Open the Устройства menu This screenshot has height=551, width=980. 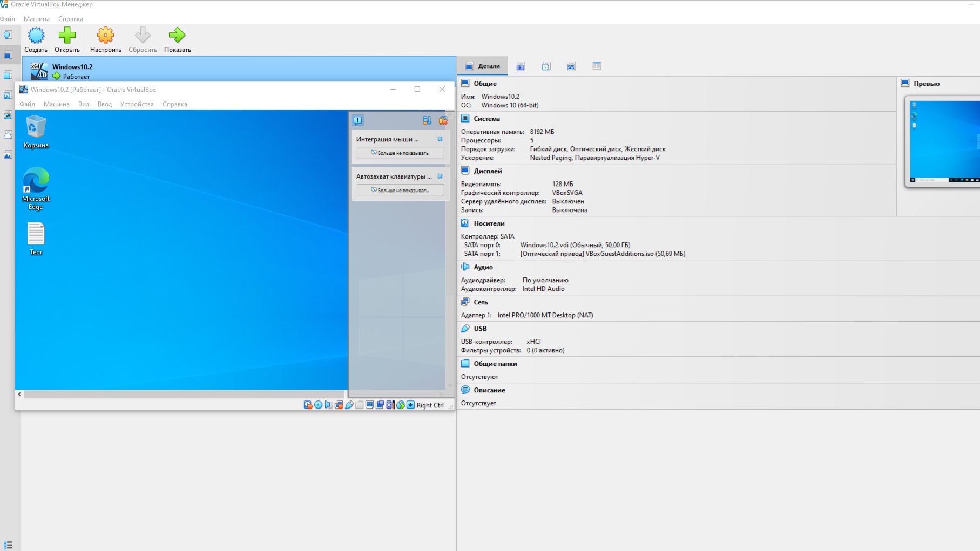[137, 104]
